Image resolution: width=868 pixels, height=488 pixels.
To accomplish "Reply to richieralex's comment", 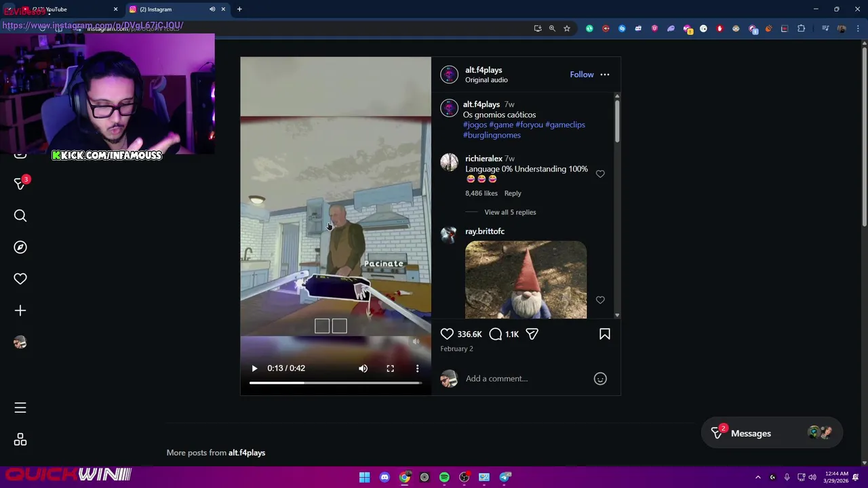I will (513, 193).
